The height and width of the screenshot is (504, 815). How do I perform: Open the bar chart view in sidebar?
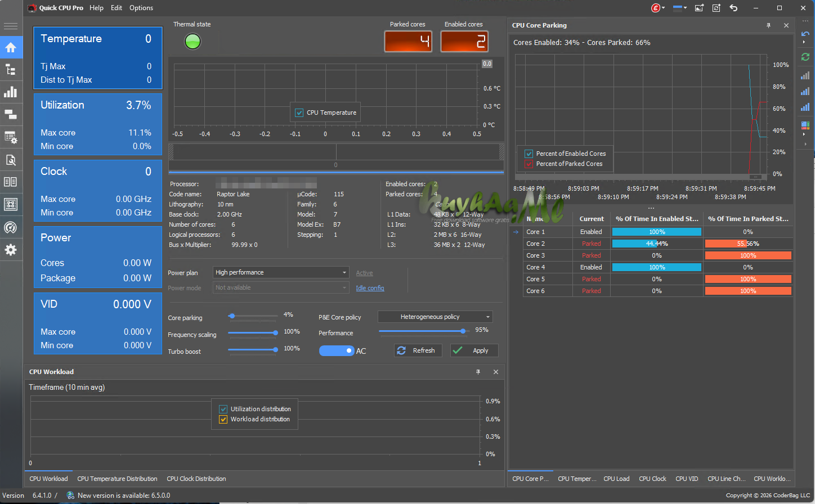tap(11, 92)
